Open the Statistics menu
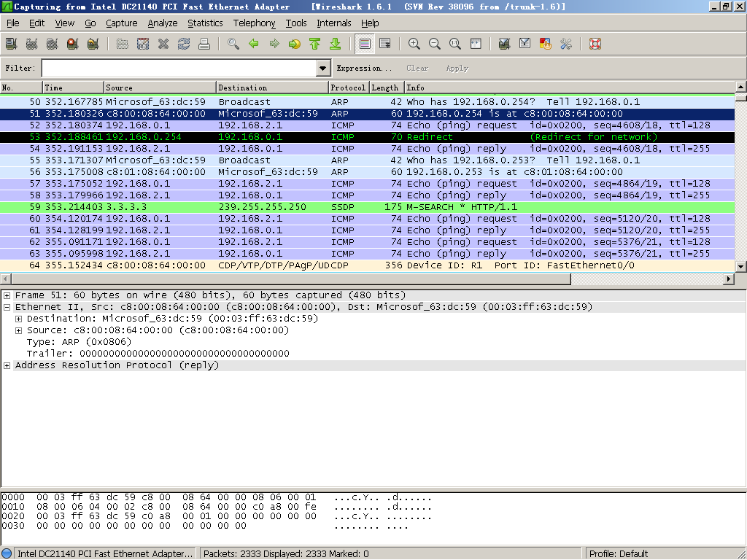This screenshot has height=560, width=747. [205, 23]
